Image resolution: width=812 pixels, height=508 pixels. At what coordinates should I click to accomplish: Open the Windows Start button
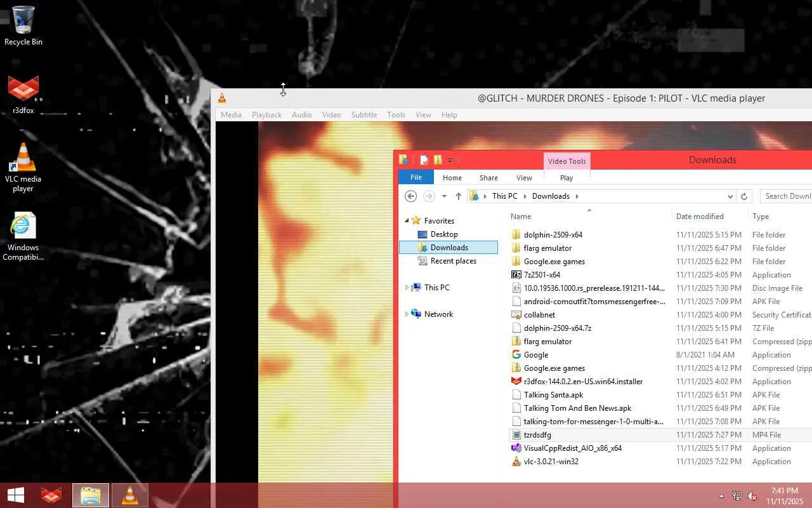15,495
